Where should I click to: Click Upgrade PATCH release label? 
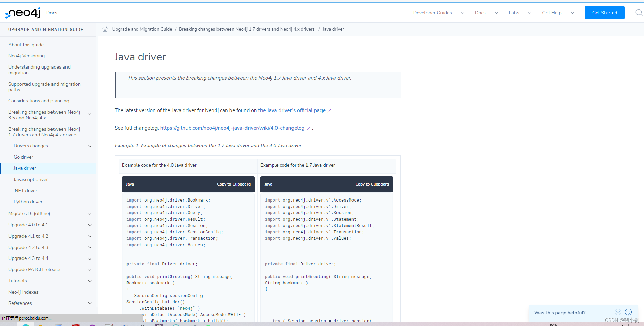(x=34, y=269)
